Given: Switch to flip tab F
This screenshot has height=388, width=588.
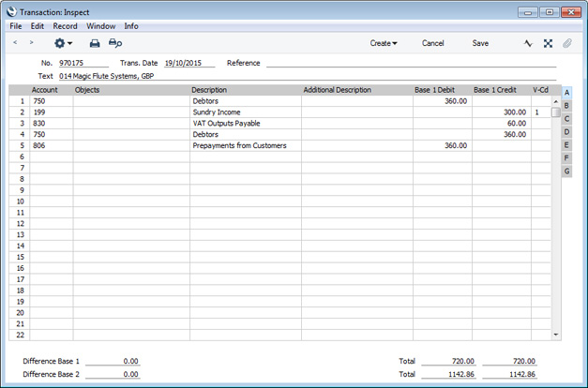Looking at the screenshot, I should click(566, 158).
